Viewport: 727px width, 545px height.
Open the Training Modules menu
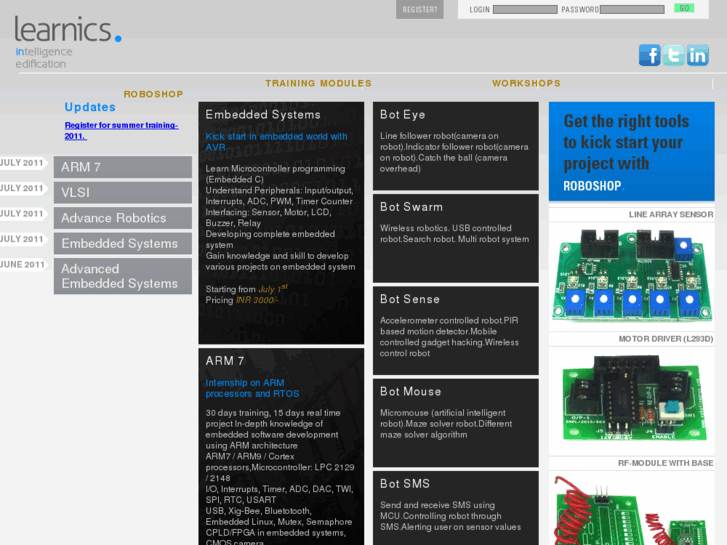click(318, 84)
